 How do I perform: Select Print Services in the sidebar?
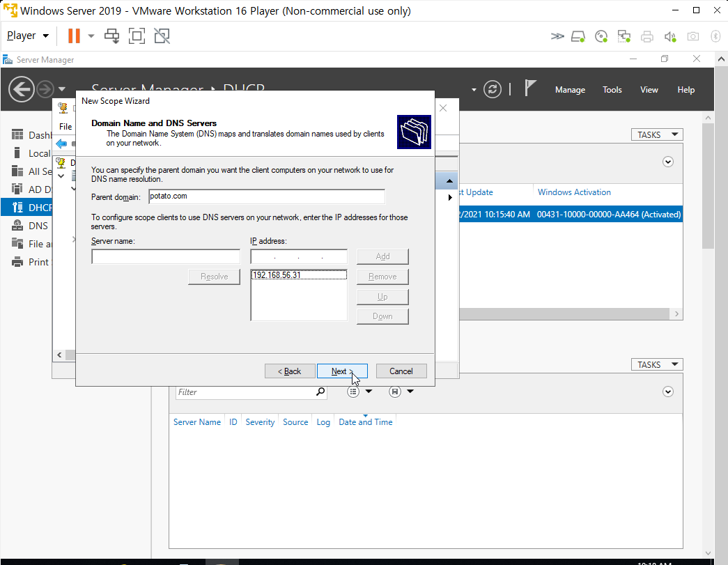pyautogui.click(x=31, y=262)
